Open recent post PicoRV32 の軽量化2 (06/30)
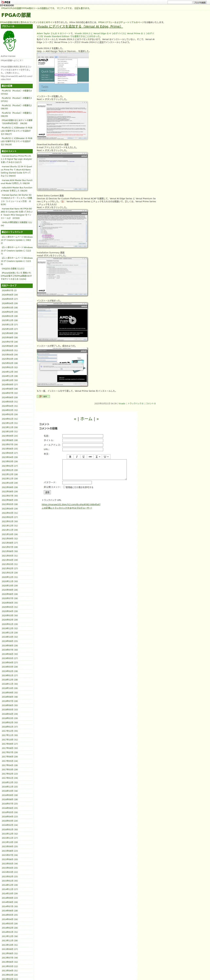 16,107
